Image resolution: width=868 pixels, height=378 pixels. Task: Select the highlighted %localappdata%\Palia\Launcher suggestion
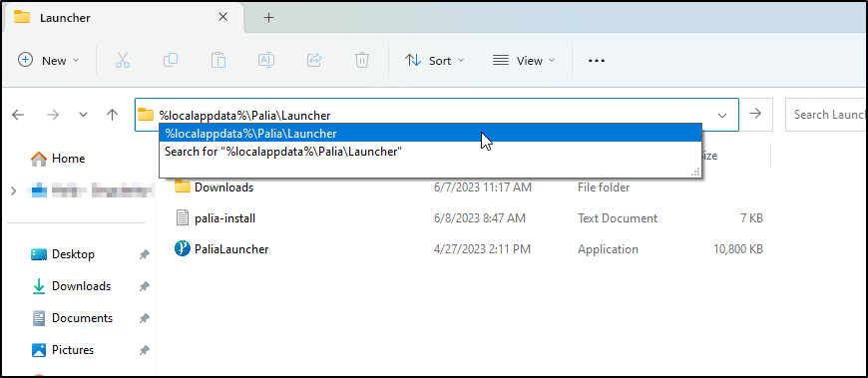tap(431, 134)
